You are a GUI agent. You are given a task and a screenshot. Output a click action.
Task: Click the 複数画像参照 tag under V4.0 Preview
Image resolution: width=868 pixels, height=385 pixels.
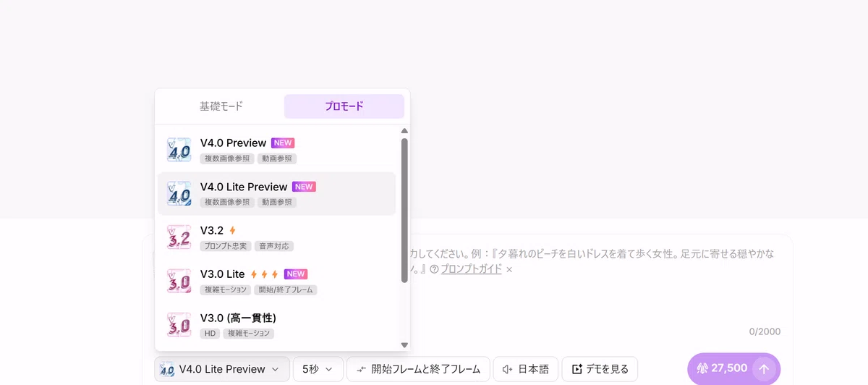227,158
